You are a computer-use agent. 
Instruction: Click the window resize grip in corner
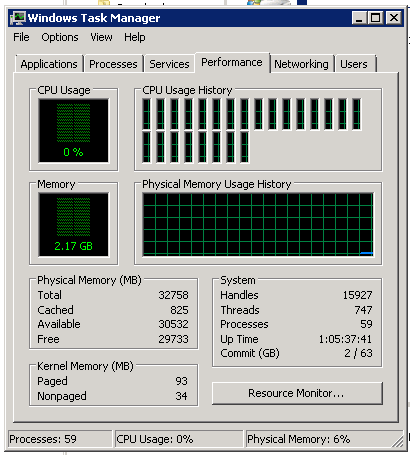point(399,441)
